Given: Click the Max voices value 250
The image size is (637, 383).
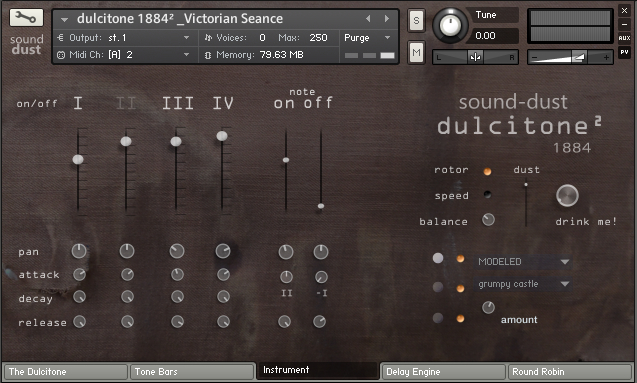Looking at the screenshot, I should (x=318, y=38).
